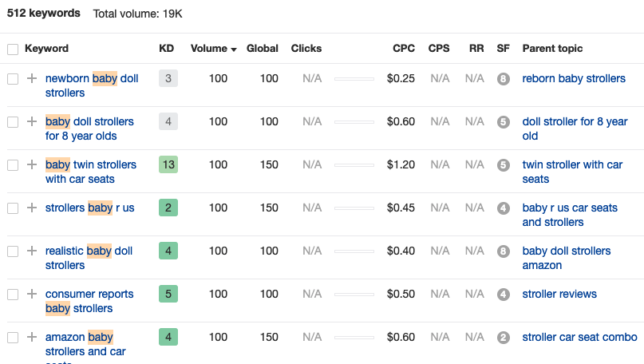Viewport: 644px width, 364px height.
Task: Add baby twin strollers with car seats via plus
Action: tap(32, 164)
